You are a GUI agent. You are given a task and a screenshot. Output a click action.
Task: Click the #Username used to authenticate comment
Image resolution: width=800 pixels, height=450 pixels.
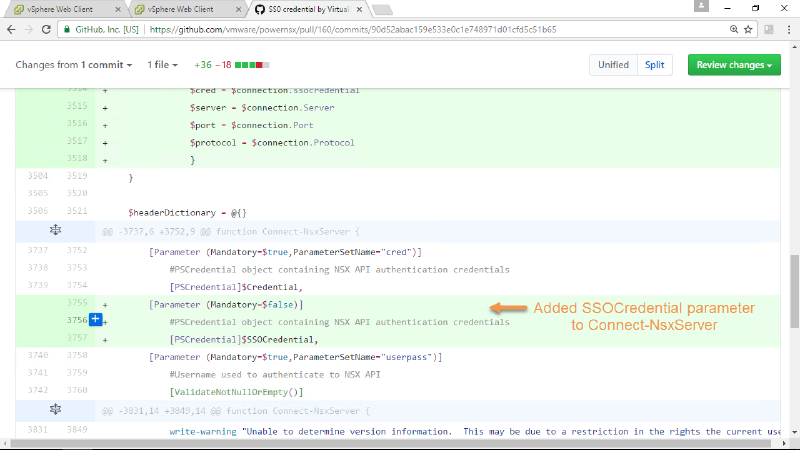point(275,374)
